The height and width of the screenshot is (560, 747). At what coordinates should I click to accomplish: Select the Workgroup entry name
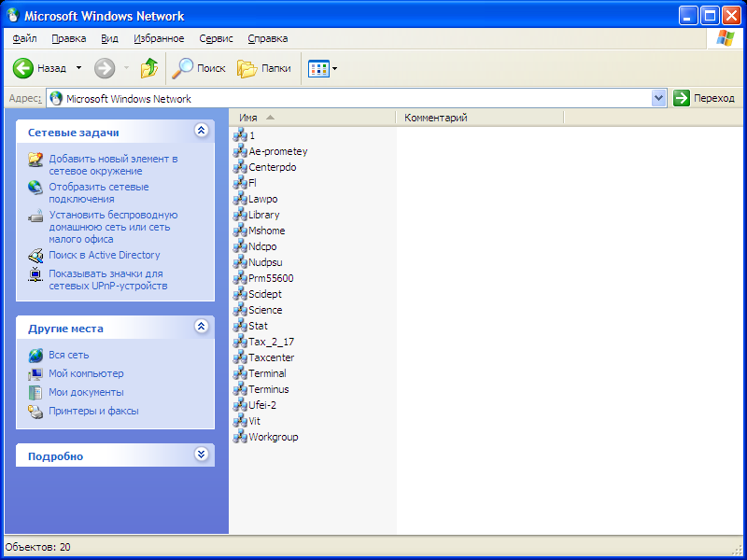274,437
